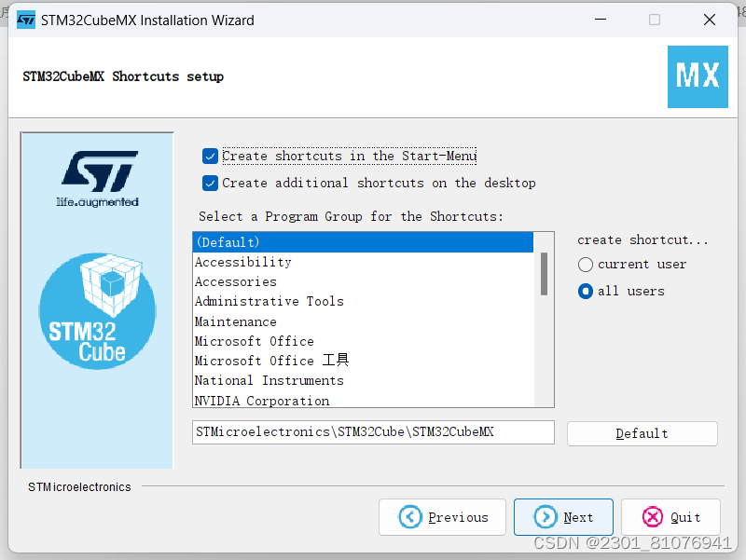The image size is (746, 560).
Task: Proceed with the Next button
Action: (563, 517)
